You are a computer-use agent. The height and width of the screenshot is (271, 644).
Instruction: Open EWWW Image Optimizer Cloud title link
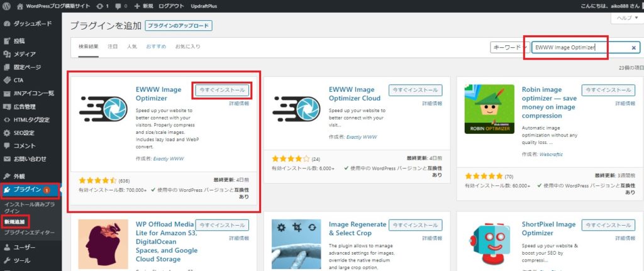coord(355,94)
